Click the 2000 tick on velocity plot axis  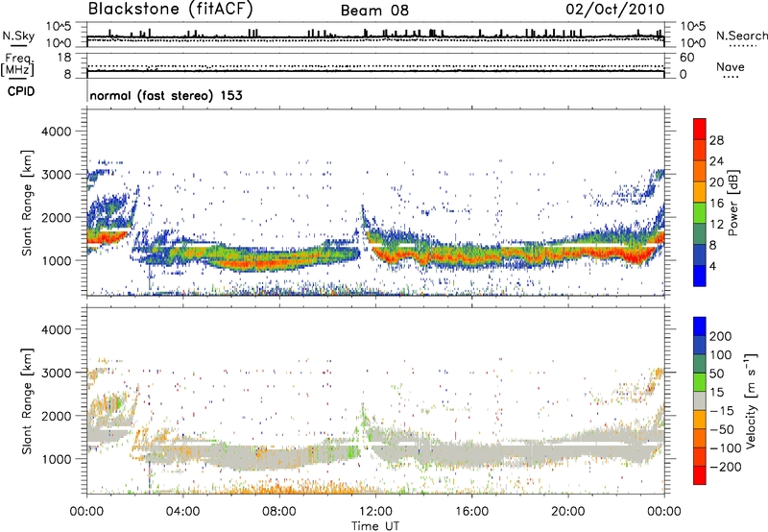tap(57, 416)
